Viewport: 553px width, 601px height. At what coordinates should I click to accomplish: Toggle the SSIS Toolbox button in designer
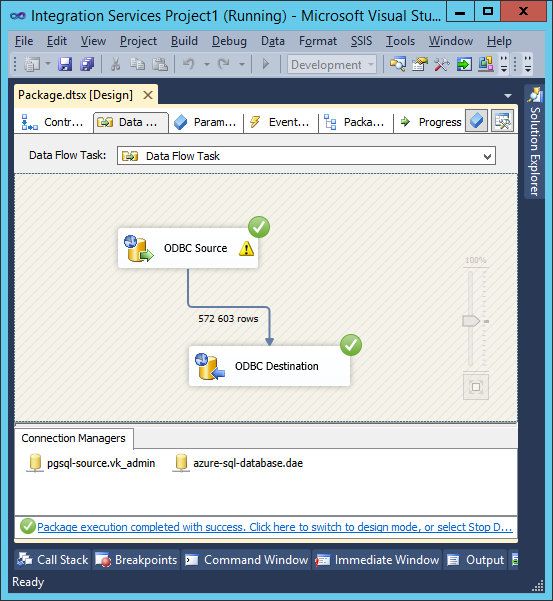502,121
